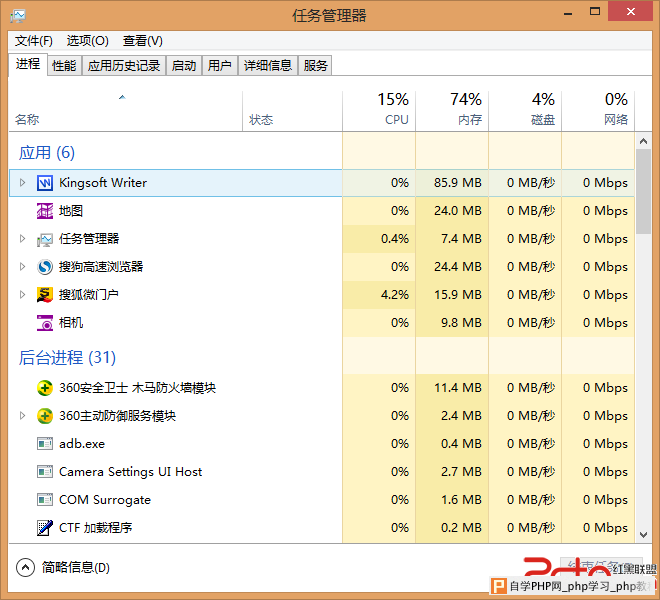Viewport: 660px width, 600px height.
Task: Click the Task Manager title bar icon
Action: click(18, 16)
